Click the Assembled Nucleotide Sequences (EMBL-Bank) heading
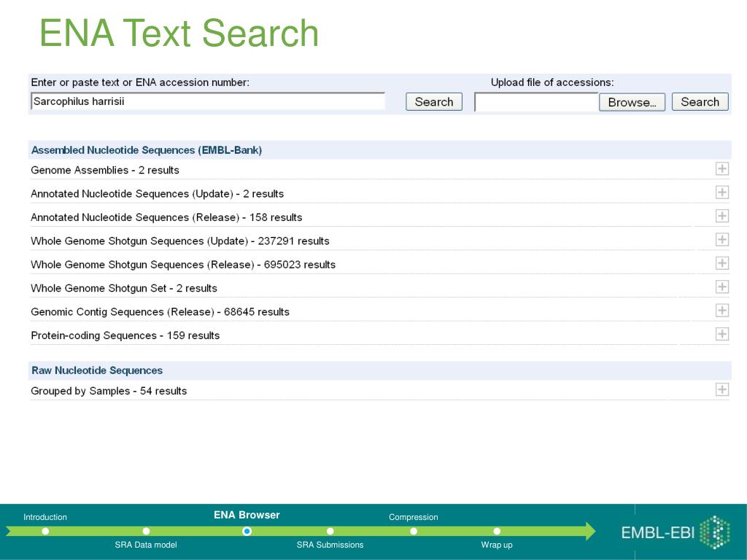Viewport: 747px width, 560px height. pos(146,150)
